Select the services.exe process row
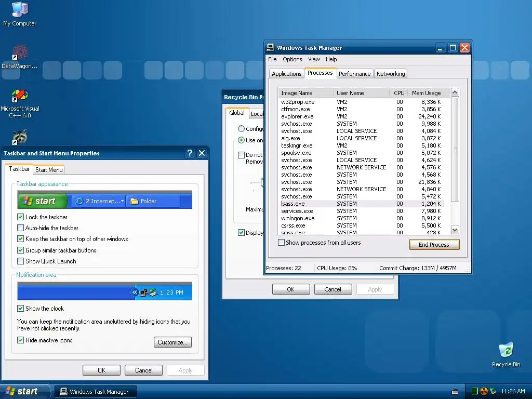This screenshot has height=399, width=532. coord(361,211)
